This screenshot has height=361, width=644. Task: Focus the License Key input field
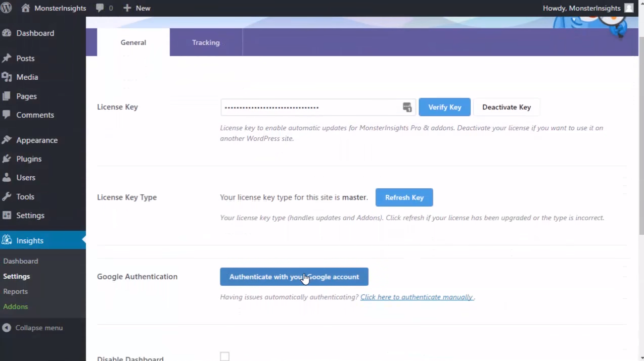[318, 107]
